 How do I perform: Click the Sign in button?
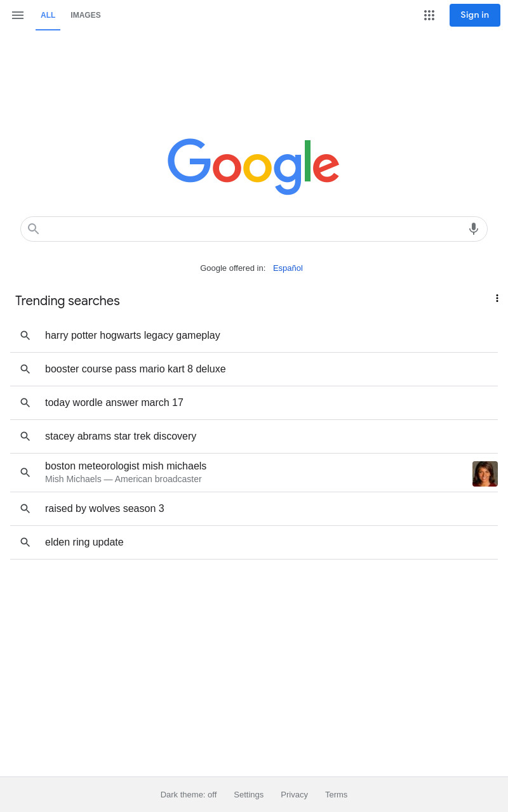click(x=475, y=15)
